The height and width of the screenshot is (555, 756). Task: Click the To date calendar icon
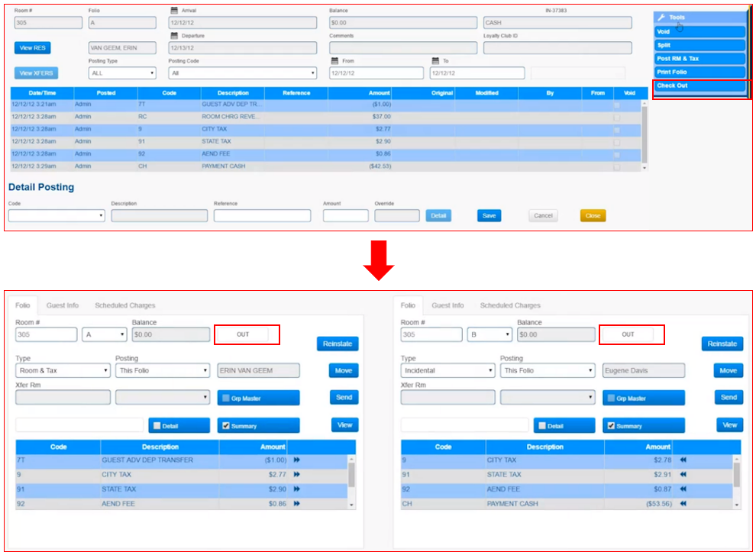435,61
